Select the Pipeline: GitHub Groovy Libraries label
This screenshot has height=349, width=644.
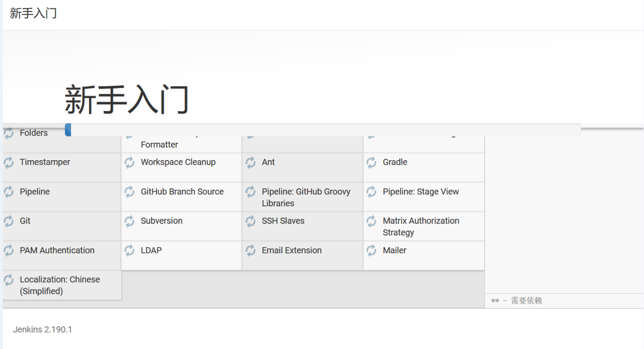(306, 197)
